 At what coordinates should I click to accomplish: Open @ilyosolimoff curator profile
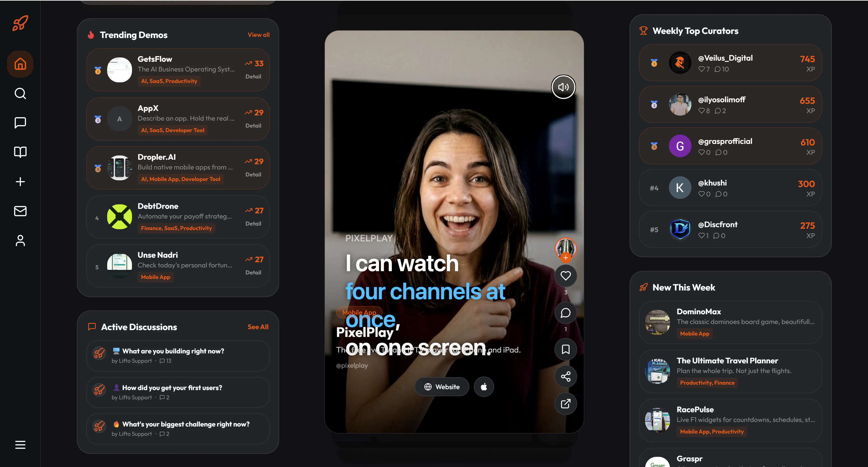(730, 104)
